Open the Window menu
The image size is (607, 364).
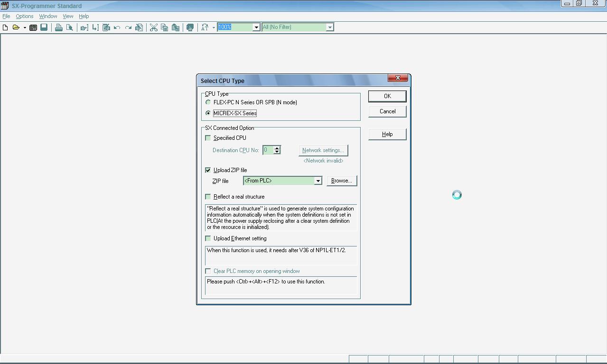[x=48, y=16]
